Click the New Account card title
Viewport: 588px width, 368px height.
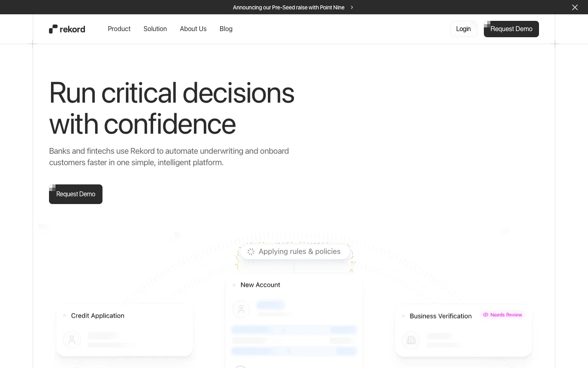coord(260,285)
